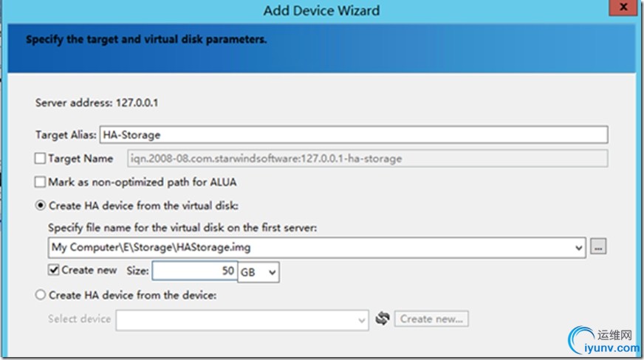Close the Add Device Wizard window

(x=623, y=7)
